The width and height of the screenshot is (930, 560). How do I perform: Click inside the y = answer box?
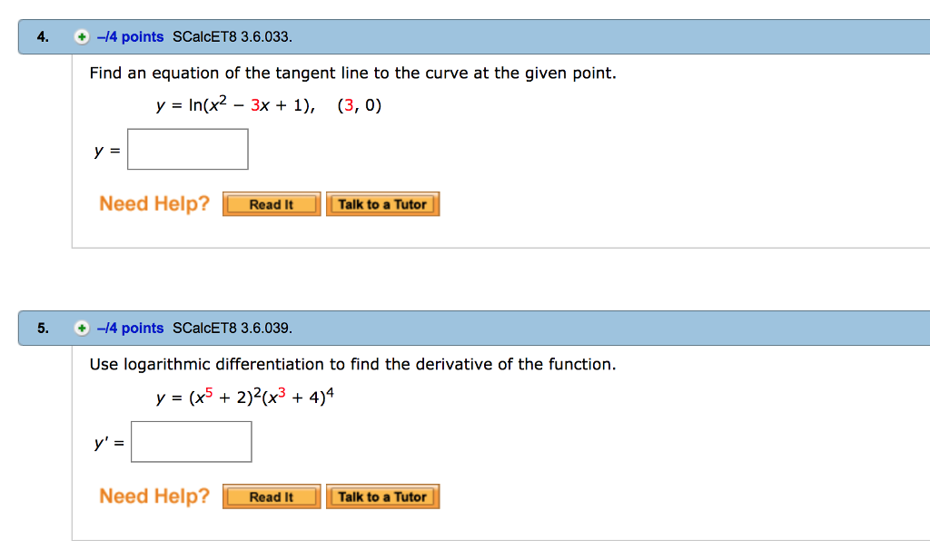[x=187, y=148]
